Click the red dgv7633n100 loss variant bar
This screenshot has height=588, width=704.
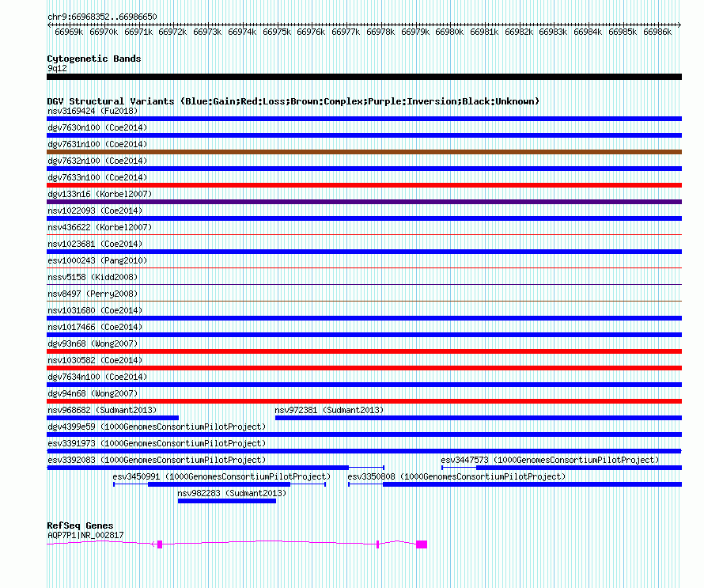[x=364, y=185]
